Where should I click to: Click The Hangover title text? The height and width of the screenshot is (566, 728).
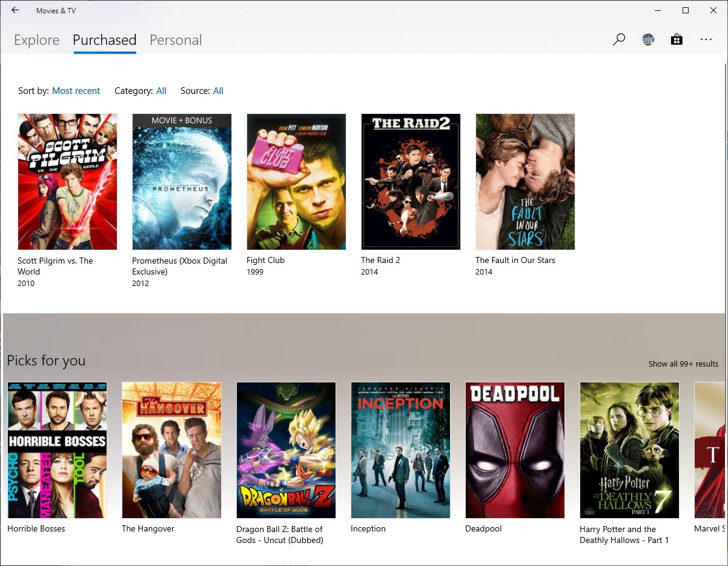tap(148, 528)
